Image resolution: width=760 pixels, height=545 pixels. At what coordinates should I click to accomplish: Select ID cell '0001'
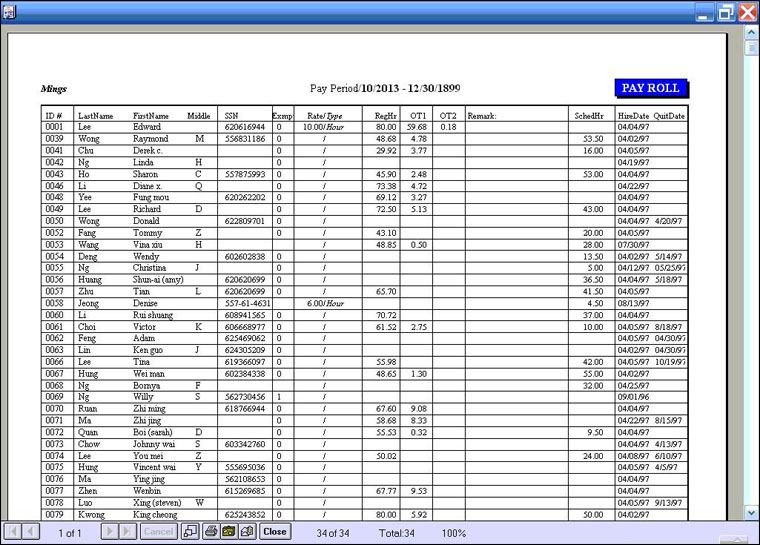[x=54, y=127]
